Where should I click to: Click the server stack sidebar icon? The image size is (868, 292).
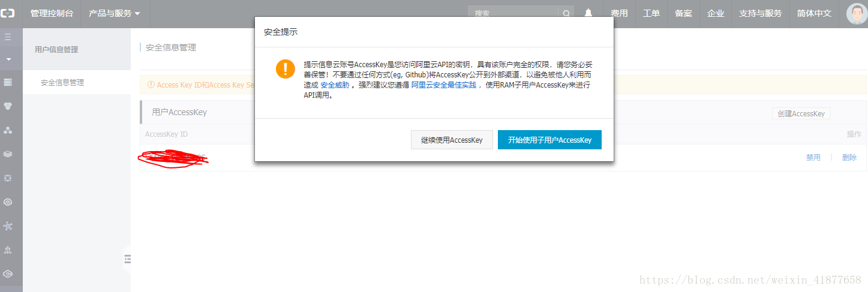[x=8, y=82]
